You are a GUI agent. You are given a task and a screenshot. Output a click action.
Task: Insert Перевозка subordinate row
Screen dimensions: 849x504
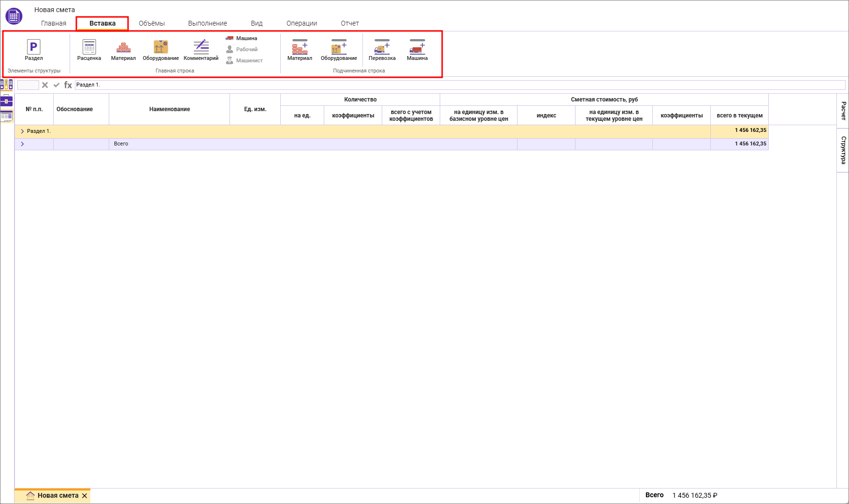tap(382, 50)
